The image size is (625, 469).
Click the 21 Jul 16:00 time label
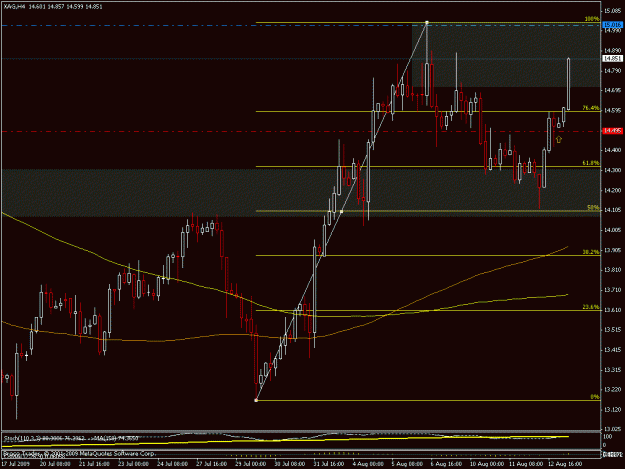point(94,464)
